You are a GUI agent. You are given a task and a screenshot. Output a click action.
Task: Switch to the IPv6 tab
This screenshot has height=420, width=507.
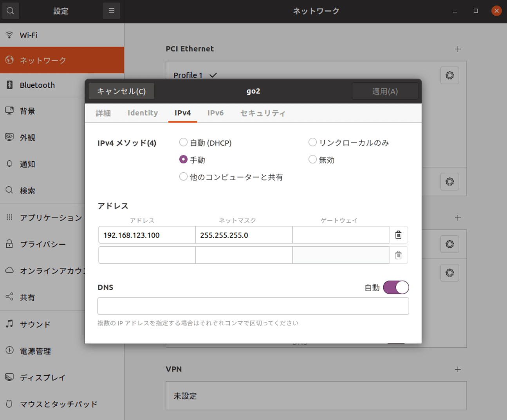pyautogui.click(x=215, y=113)
